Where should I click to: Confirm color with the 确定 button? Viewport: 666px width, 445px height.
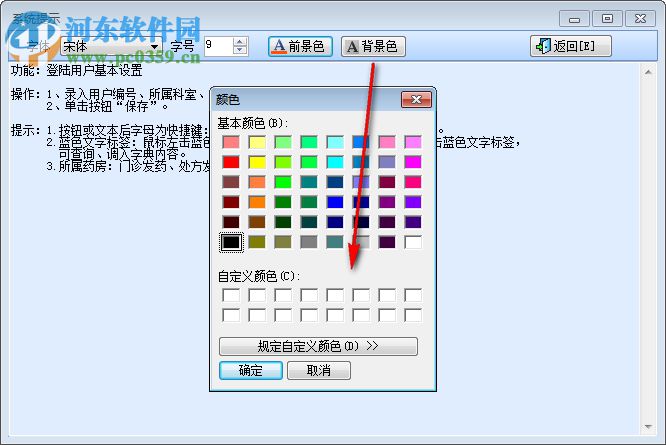[251, 370]
